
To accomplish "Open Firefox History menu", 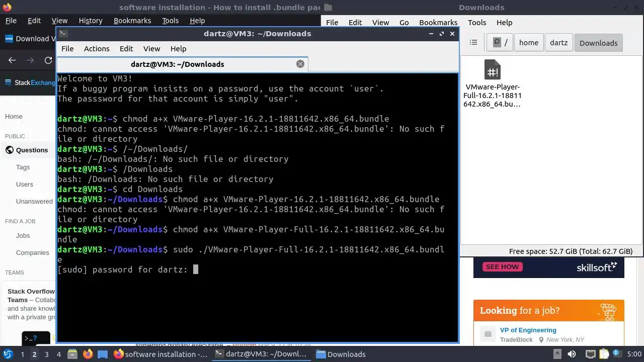I will pyautogui.click(x=91, y=21).
